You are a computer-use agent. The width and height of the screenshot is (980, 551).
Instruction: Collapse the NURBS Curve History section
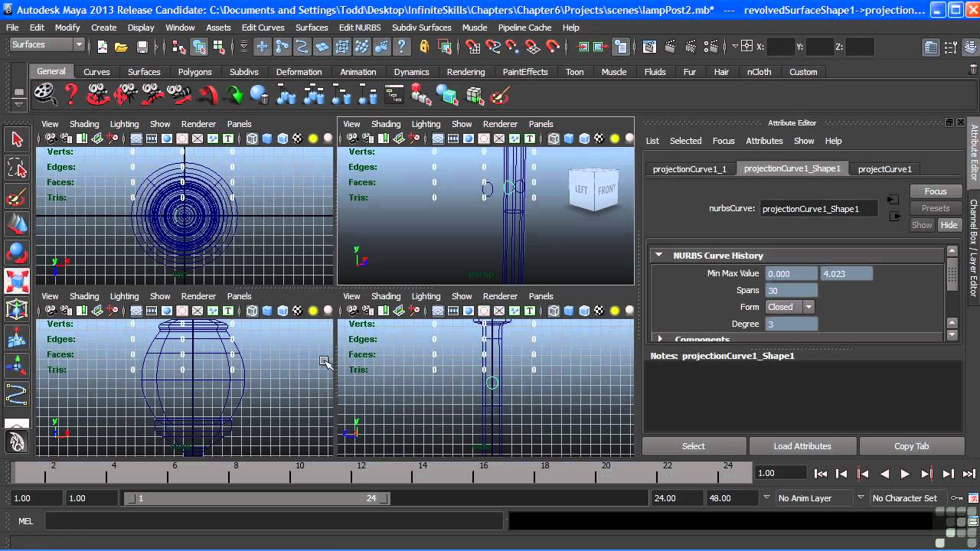(x=658, y=256)
